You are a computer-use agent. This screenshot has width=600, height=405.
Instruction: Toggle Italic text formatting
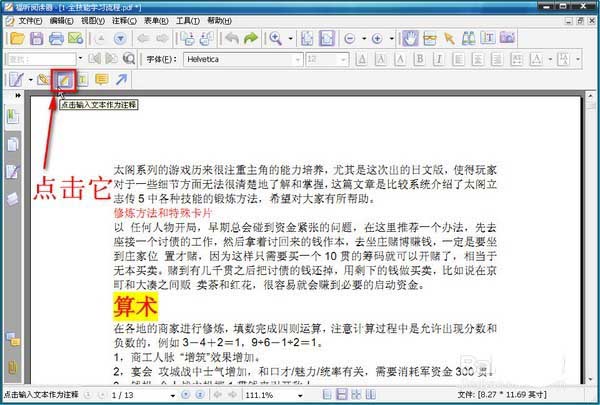tap(439, 59)
